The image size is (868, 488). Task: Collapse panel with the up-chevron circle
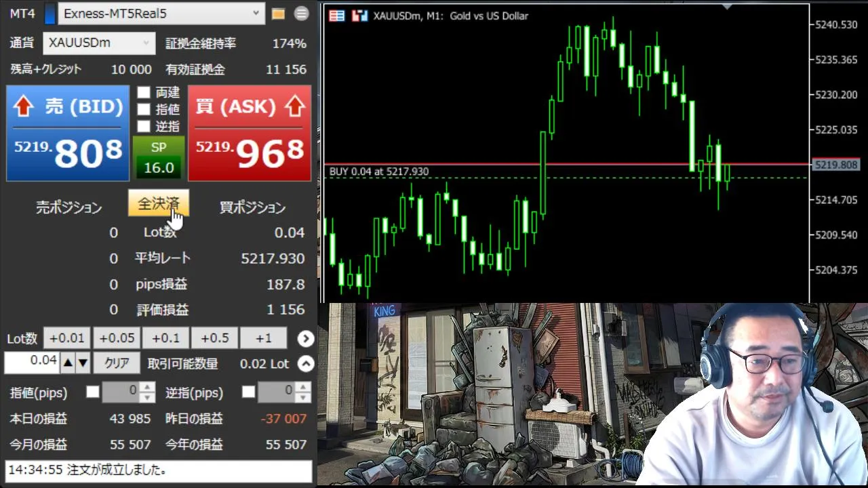coord(306,364)
